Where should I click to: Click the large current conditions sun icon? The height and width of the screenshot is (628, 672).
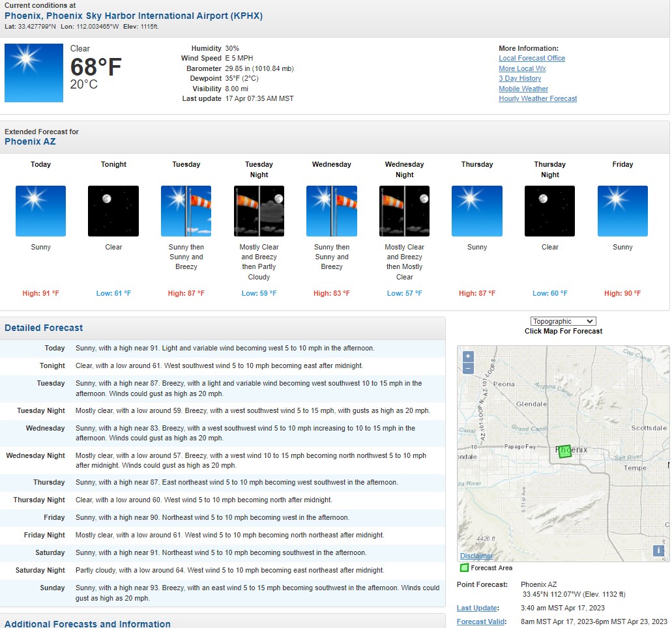[33, 73]
